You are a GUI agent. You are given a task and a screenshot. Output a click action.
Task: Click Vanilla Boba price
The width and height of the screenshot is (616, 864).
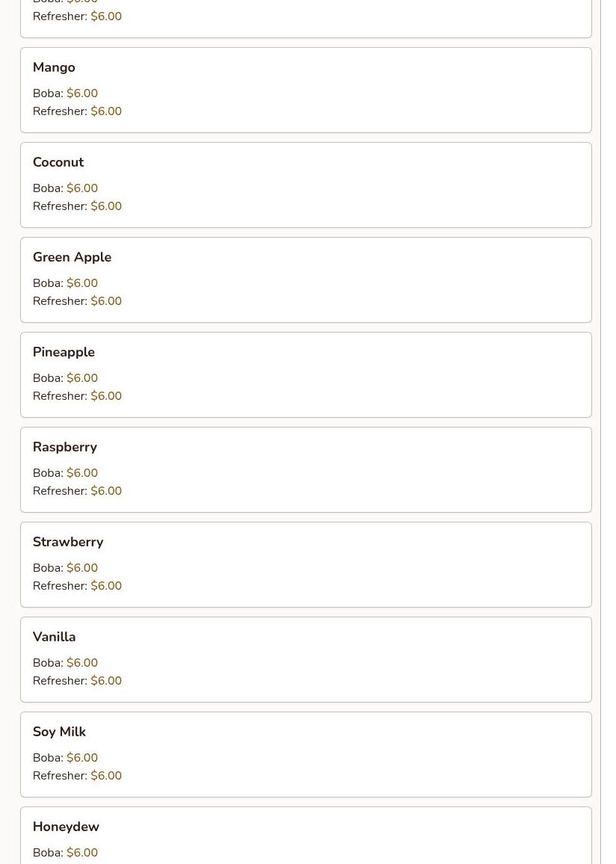82,662
